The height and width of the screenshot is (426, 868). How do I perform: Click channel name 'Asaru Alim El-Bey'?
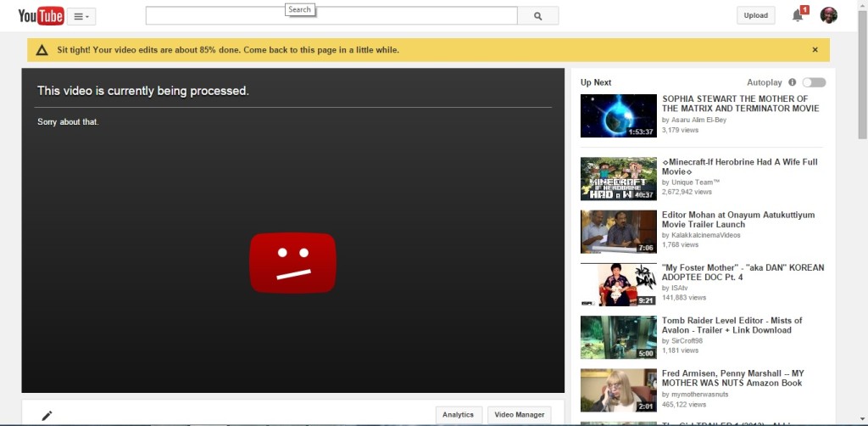coord(698,120)
